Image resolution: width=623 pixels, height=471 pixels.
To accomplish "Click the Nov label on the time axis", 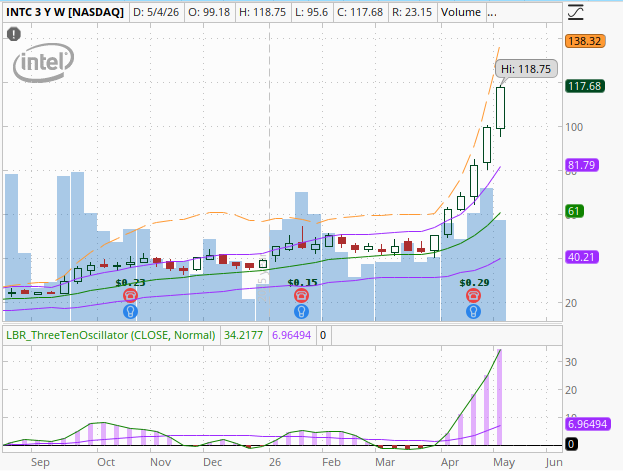I will 161,462.
